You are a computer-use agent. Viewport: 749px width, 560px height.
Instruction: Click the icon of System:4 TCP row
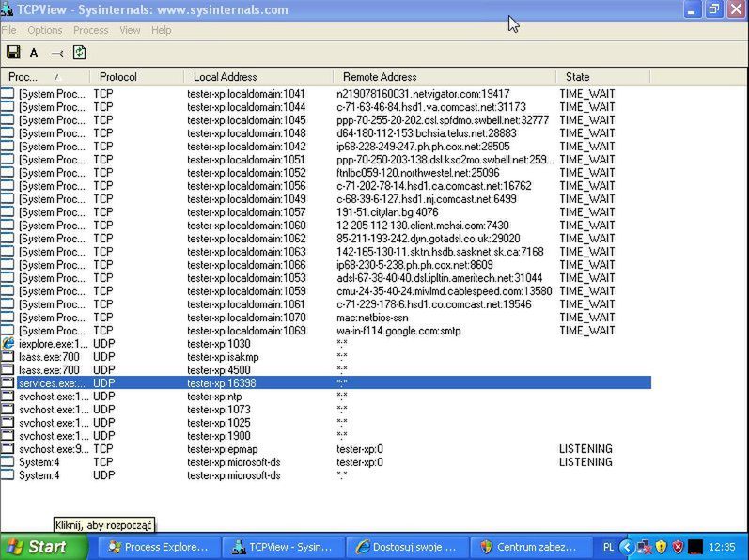[x=8, y=461]
